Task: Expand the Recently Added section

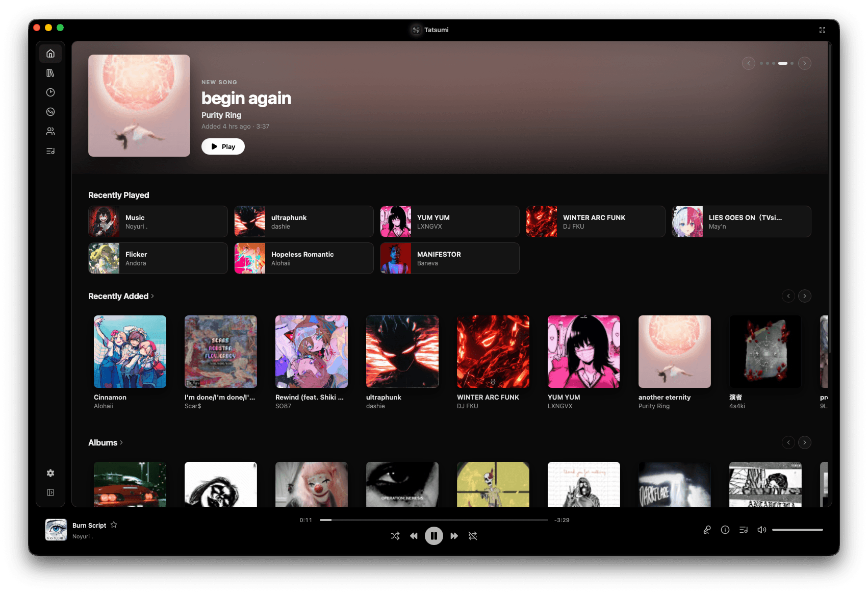Action: coord(121,296)
